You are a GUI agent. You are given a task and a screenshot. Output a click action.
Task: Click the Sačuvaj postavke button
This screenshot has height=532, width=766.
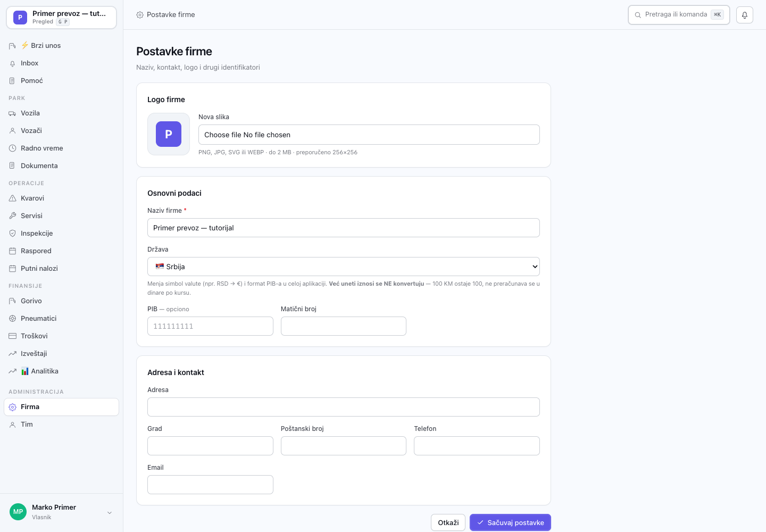pos(510,522)
